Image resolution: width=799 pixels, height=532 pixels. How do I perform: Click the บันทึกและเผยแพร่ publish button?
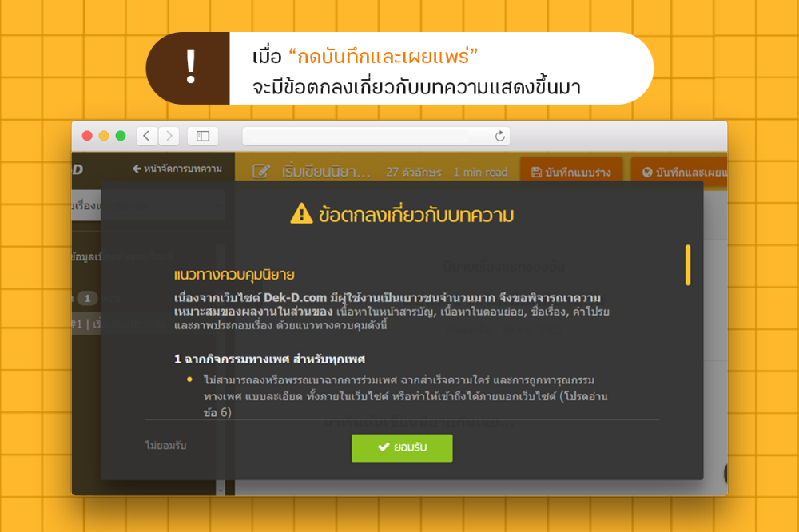[x=679, y=173]
